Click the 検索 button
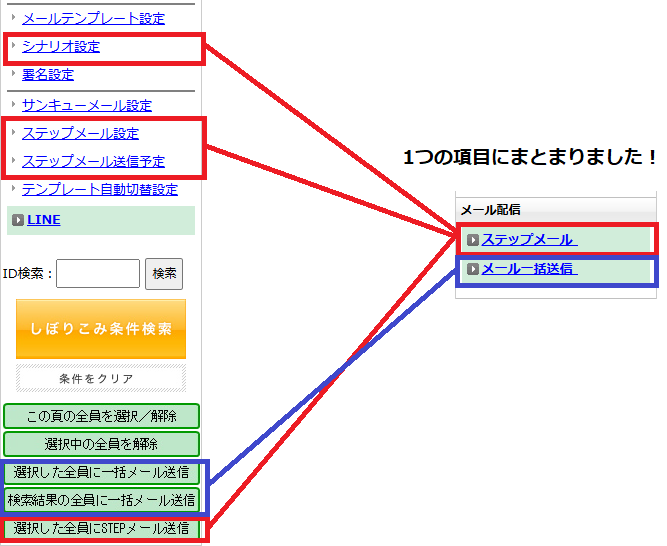667x546 pixels. (x=164, y=273)
